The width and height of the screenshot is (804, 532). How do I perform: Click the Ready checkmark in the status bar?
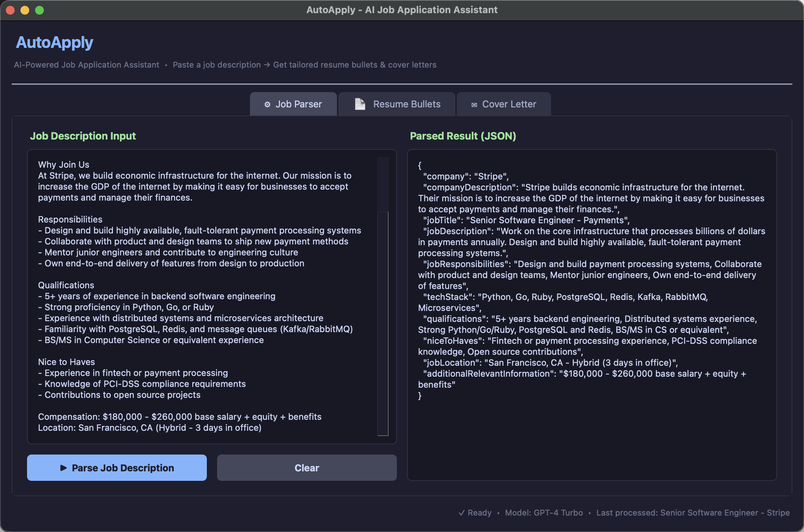click(462, 513)
